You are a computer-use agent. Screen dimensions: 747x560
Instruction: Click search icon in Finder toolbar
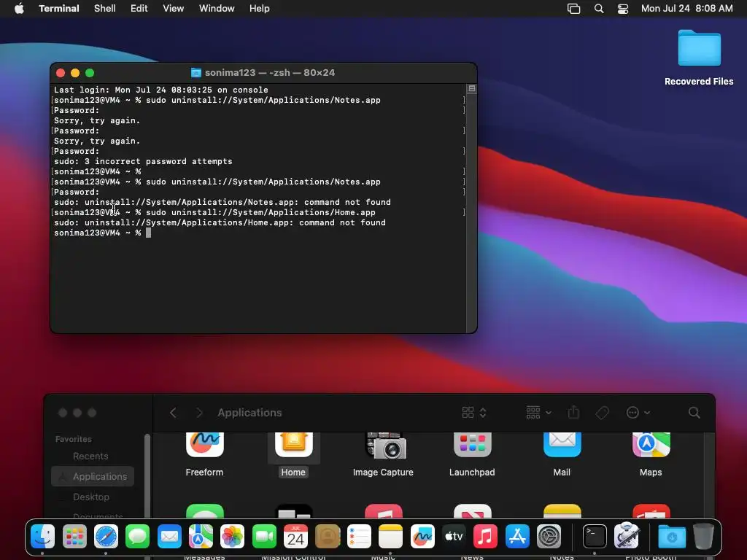(694, 413)
